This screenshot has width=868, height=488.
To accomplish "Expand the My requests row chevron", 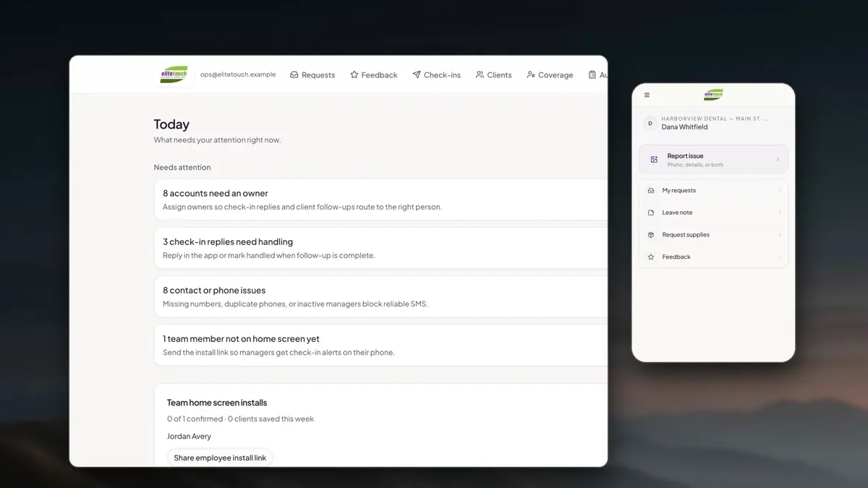I will [x=780, y=191].
